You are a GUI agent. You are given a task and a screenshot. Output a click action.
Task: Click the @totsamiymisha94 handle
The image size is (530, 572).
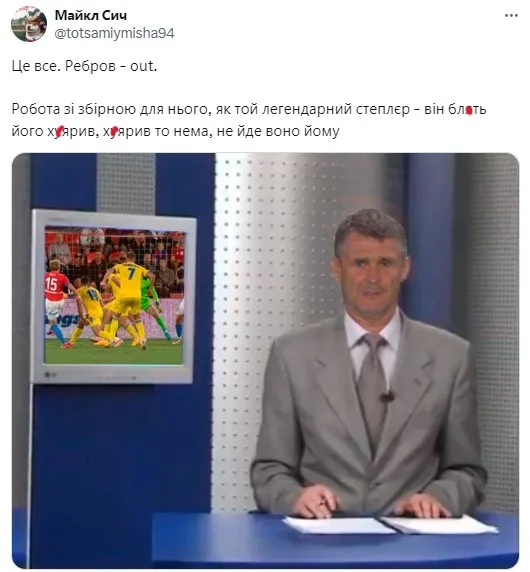(x=114, y=33)
